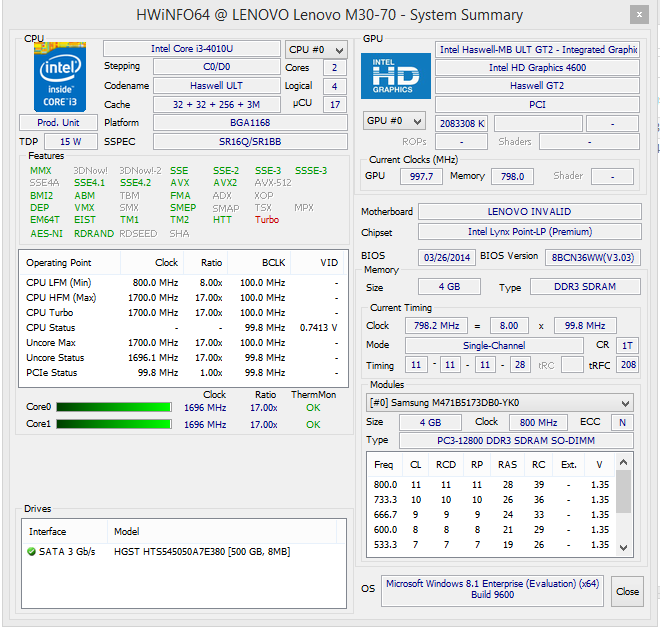Click the VID column header
The height and width of the screenshot is (630, 660).
pos(318,263)
